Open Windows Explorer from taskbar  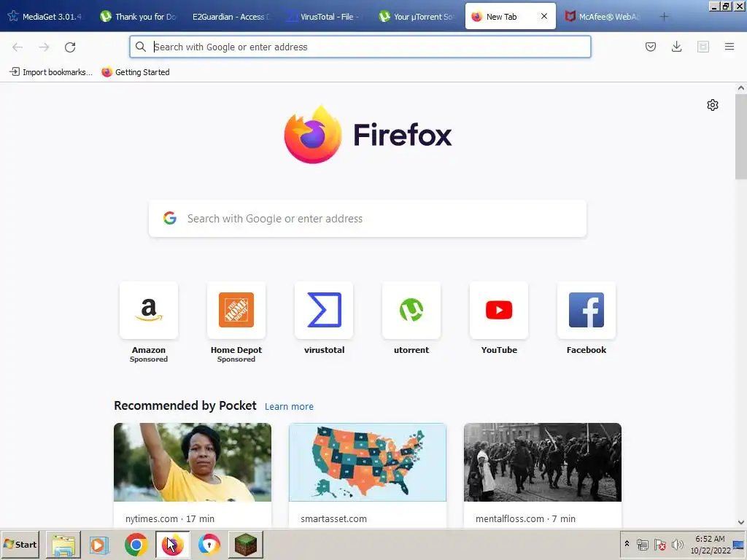coord(63,545)
